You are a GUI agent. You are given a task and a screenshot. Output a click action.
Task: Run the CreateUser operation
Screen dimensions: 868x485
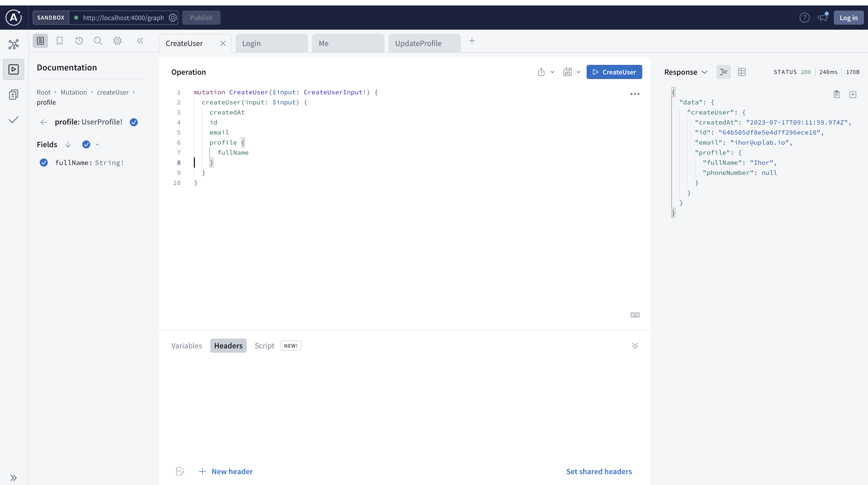614,72
